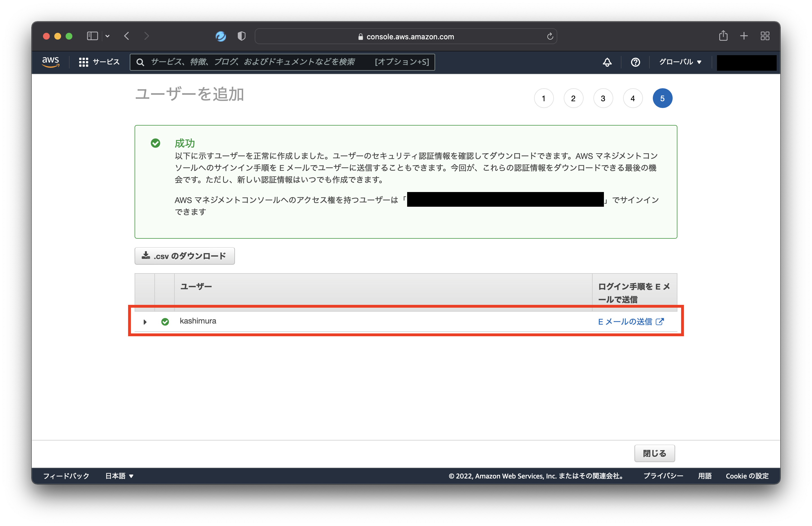Viewport: 812px width, 526px height.
Task: Click the success checkmark on kashimura row
Action: pos(165,322)
